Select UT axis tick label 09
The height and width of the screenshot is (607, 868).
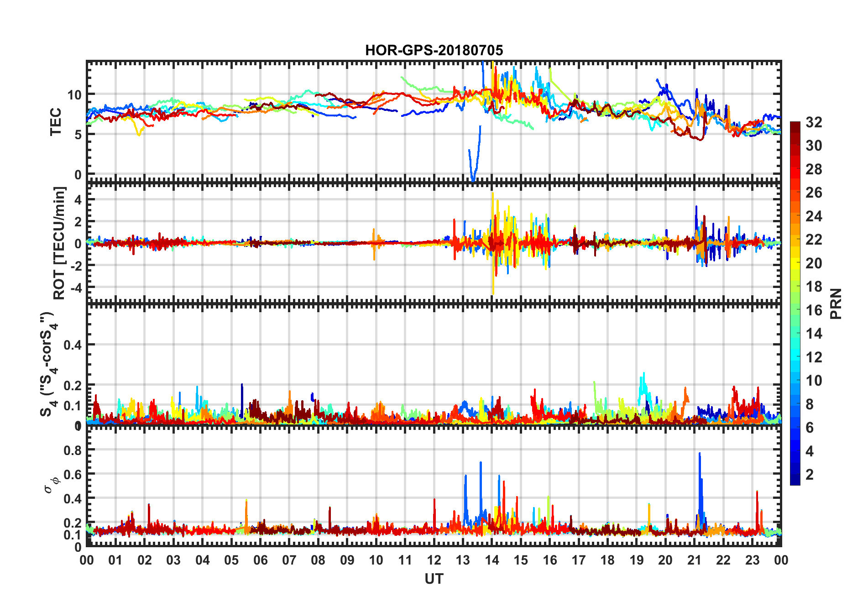coord(347,560)
